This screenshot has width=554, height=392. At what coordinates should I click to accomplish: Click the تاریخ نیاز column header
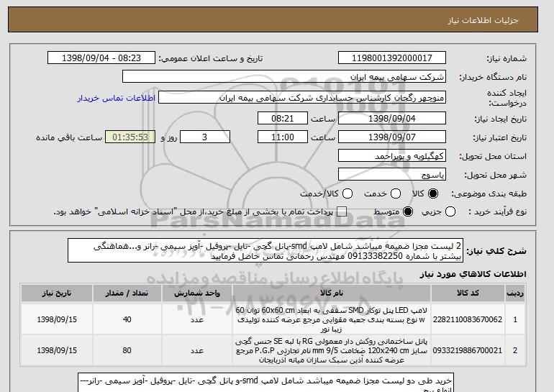(x=57, y=293)
